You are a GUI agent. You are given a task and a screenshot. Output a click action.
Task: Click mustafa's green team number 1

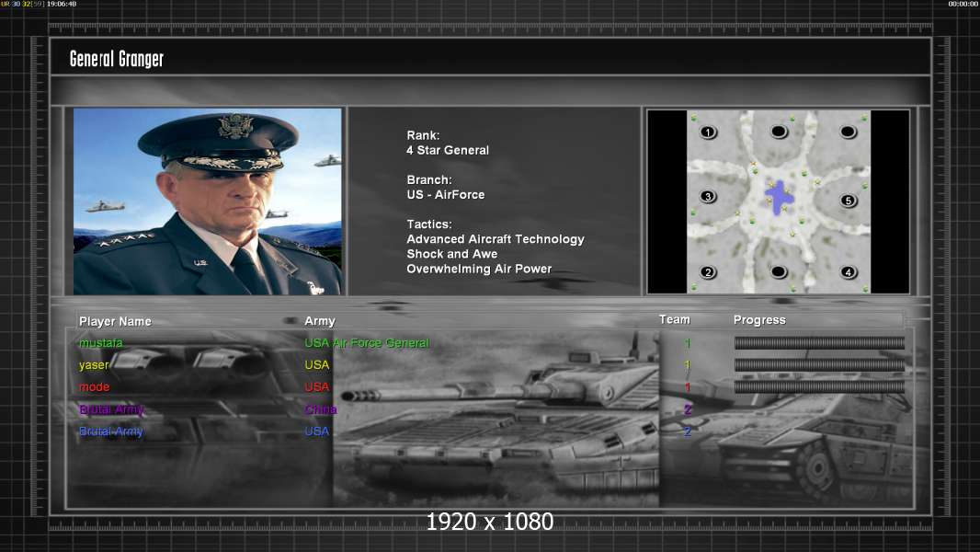(x=688, y=342)
